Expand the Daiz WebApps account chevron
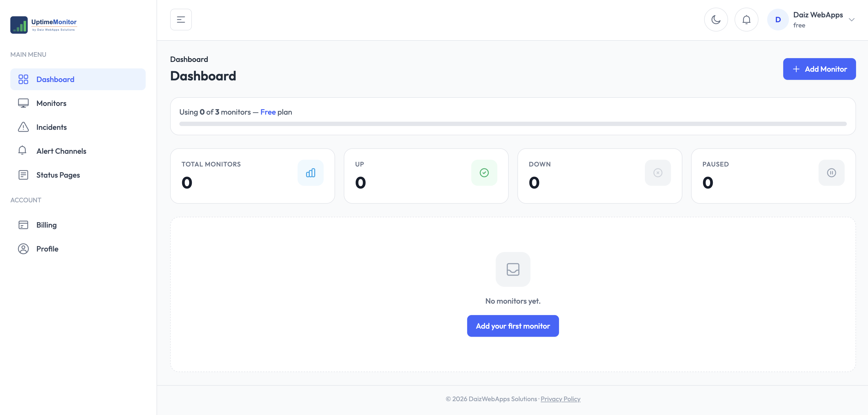868x415 pixels. click(851, 20)
